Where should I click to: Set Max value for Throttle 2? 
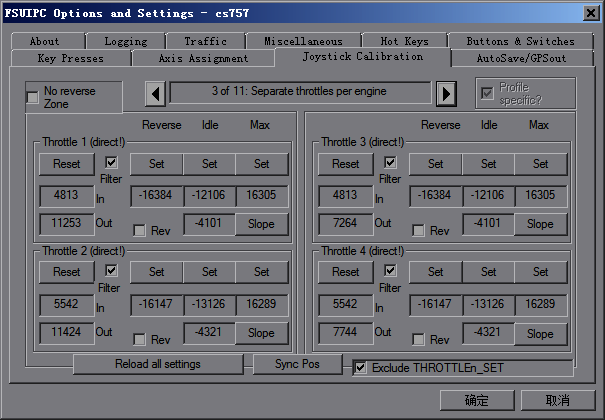point(262,272)
